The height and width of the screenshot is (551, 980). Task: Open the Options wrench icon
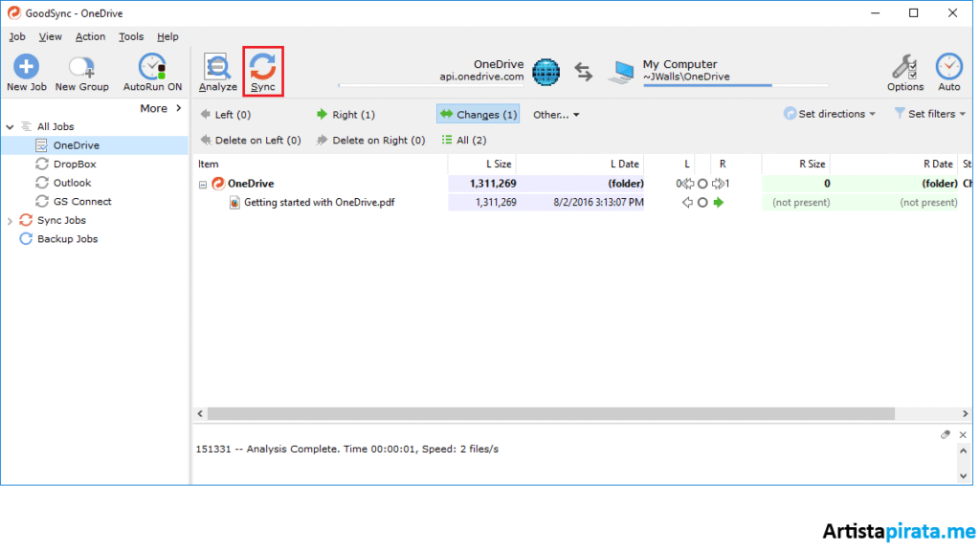(904, 68)
